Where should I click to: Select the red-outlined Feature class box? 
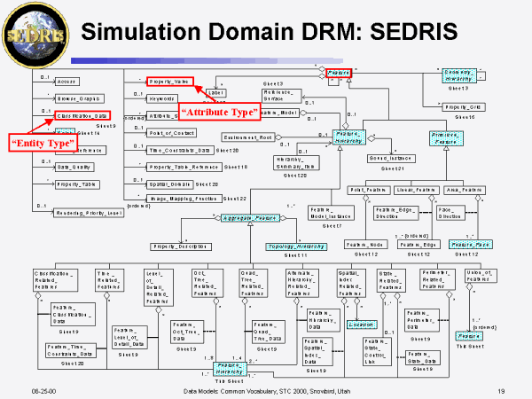(339, 72)
